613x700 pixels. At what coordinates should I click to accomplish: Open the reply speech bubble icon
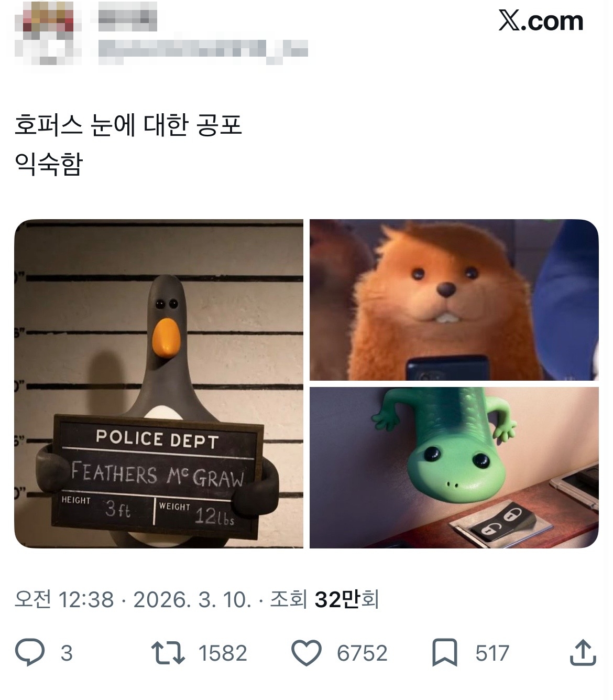[x=29, y=653]
